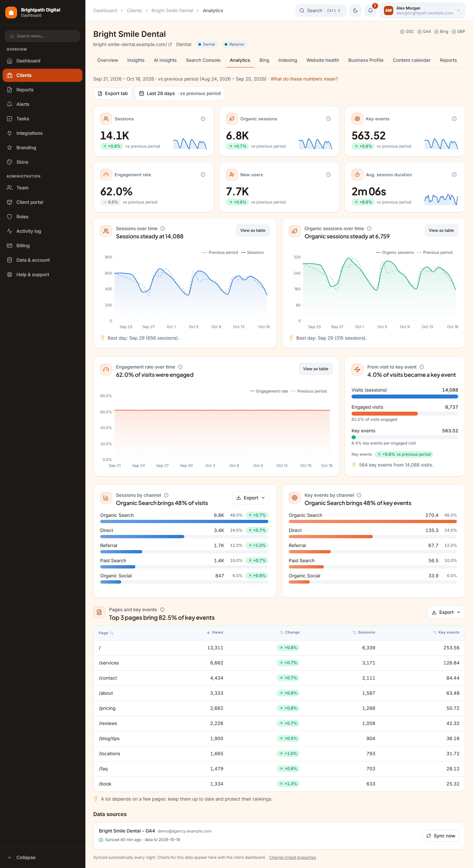Click the Brightpath Digital home logo
The image size is (473, 868).
(11, 12)
